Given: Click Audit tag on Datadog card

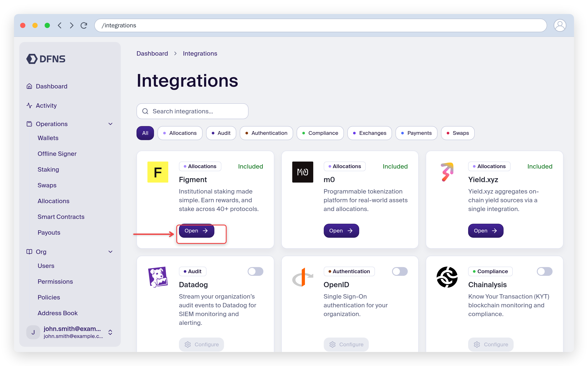Looking at the screenshot, I should (192, 271).
